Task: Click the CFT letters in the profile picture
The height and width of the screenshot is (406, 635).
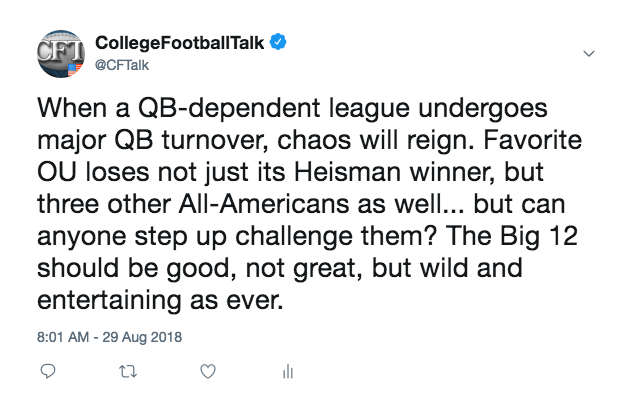Action: click(61, 51)
